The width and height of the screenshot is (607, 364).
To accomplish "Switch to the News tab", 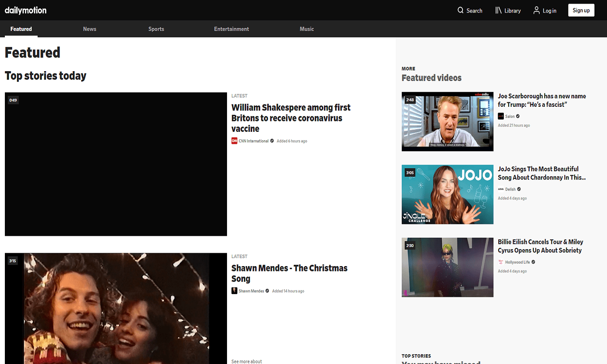I will [89, 29].
